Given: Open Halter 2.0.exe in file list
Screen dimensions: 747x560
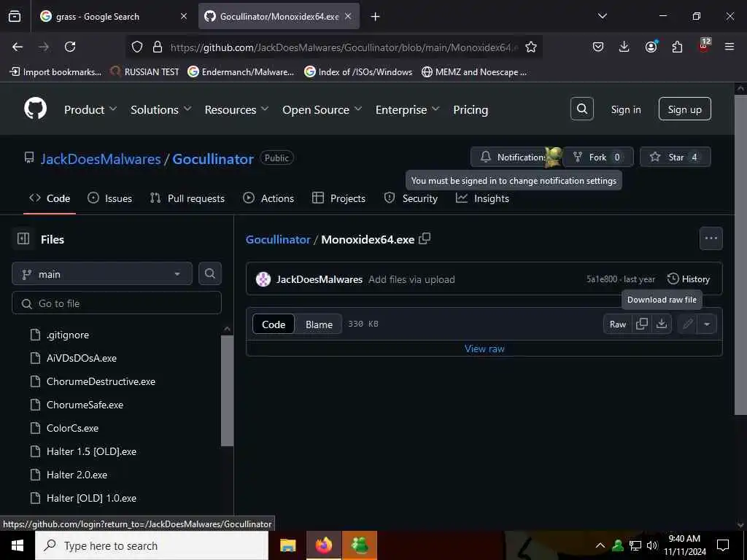Looking at the screenshot, I should click(77, 475).
